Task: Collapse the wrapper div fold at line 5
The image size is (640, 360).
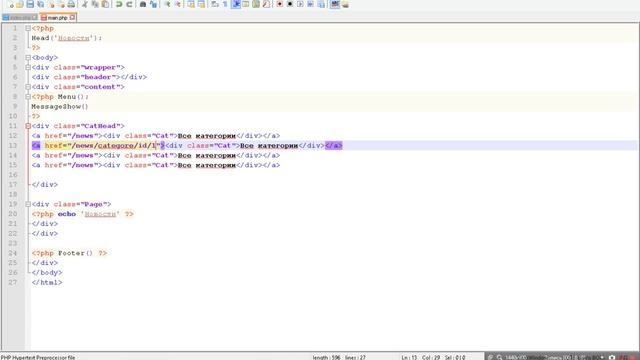Action: point(28,67)
